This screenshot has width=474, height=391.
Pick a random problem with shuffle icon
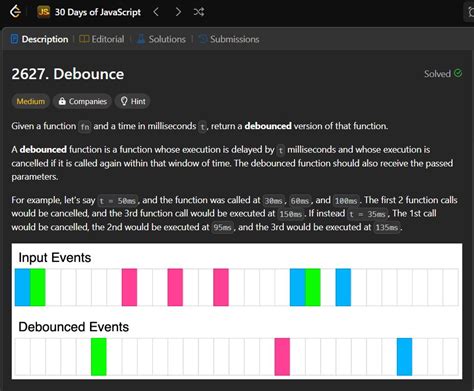199,12
